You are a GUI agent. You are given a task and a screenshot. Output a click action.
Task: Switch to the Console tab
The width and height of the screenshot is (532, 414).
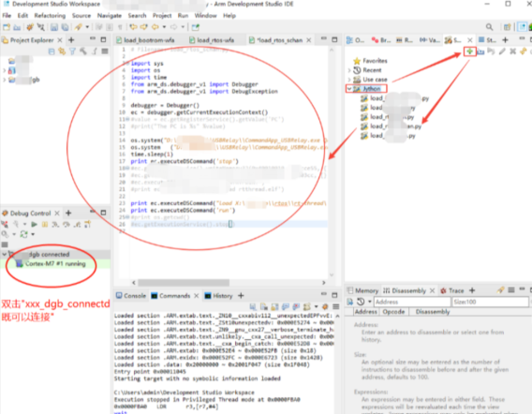[131, 296]
